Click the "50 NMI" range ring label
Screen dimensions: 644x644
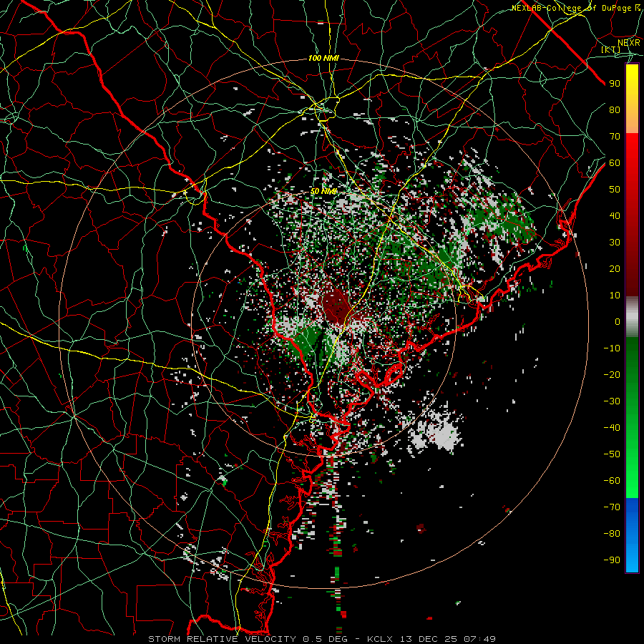[323, 191]
